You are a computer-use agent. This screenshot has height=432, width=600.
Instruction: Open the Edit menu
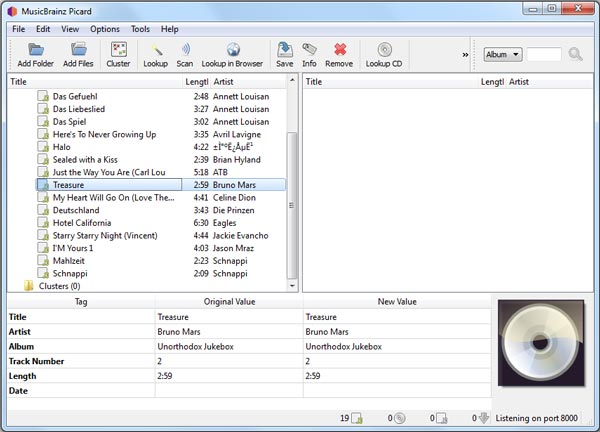tap(43, 29)
